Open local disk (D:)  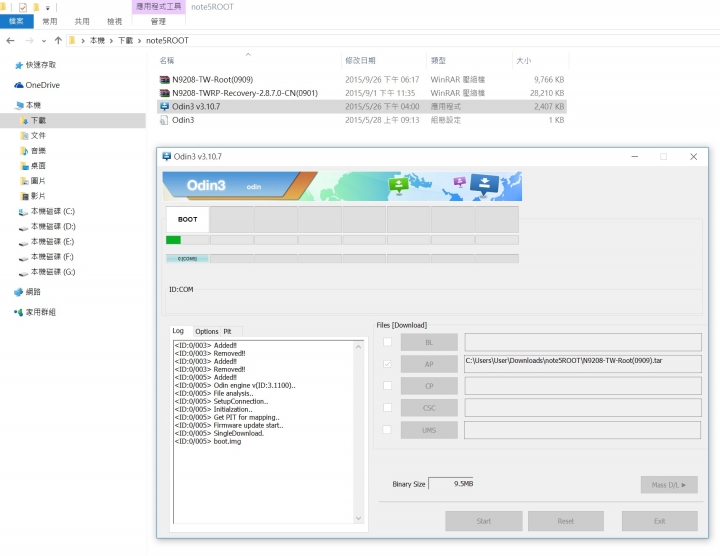click(x=47, y=226)
